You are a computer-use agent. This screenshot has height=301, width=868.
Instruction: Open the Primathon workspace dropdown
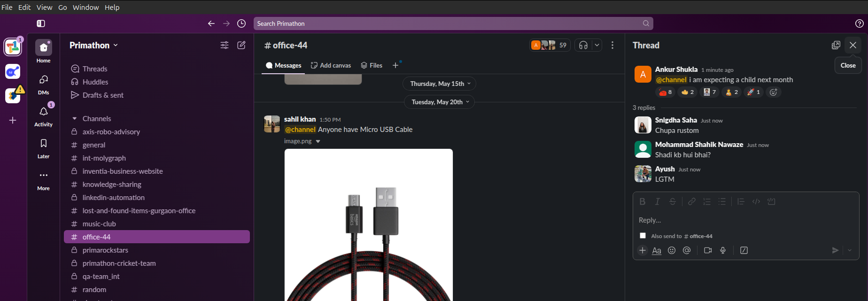[93, 45]
